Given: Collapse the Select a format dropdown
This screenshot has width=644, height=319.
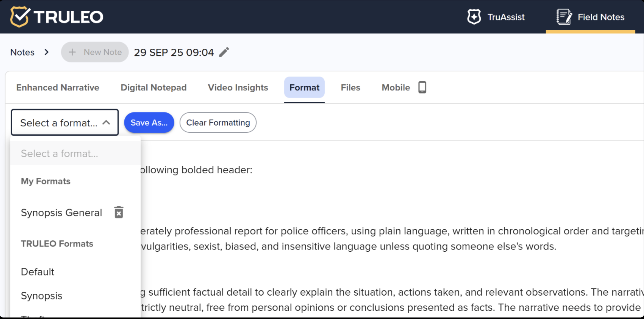Looking at the screenshot, I should coord(106,123).
